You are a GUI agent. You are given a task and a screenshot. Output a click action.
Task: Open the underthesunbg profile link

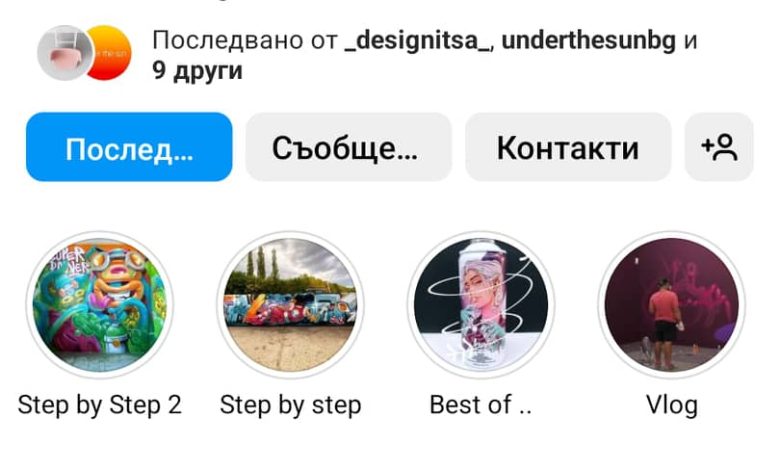click(588, 40)
